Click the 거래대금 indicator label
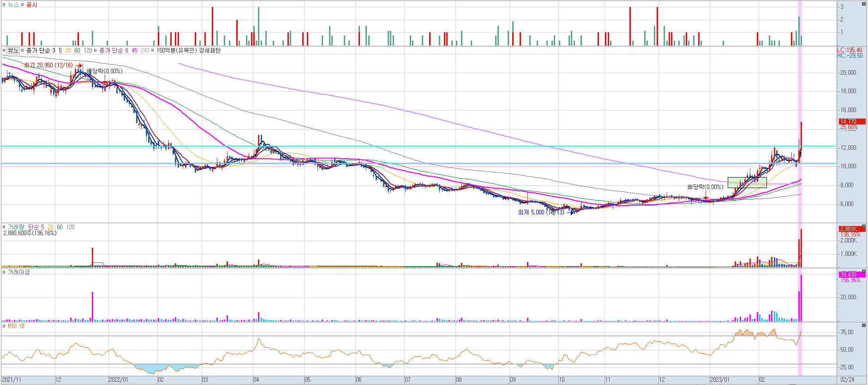This screenshot has width=868, height=385. pos(19,272)
